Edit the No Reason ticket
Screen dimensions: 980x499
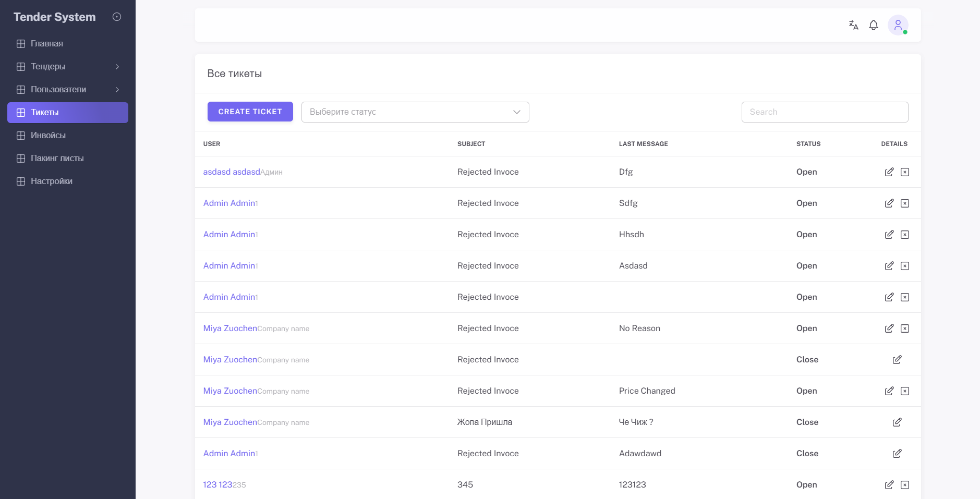(x=889, y=328)
